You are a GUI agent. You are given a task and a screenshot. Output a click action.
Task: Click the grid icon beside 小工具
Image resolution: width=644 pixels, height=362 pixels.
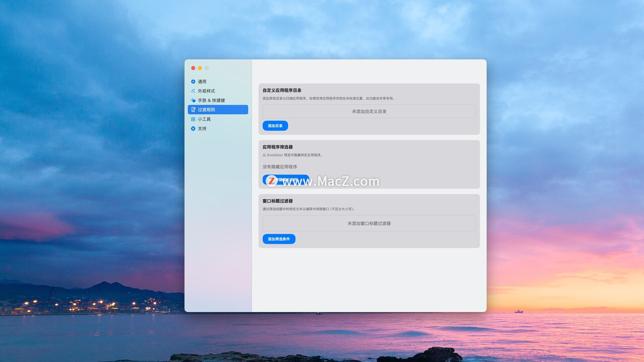193,119
